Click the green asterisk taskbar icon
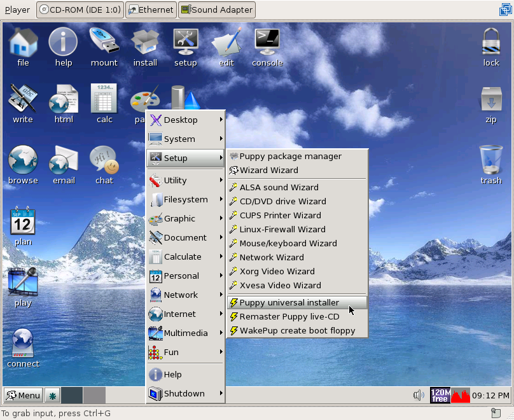This screenshot has width=514, height=420. click(52, 396)
